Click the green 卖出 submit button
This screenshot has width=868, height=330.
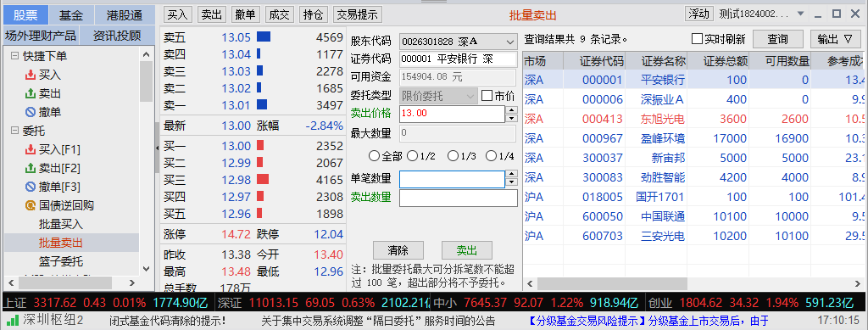click(x=467, y=251)
